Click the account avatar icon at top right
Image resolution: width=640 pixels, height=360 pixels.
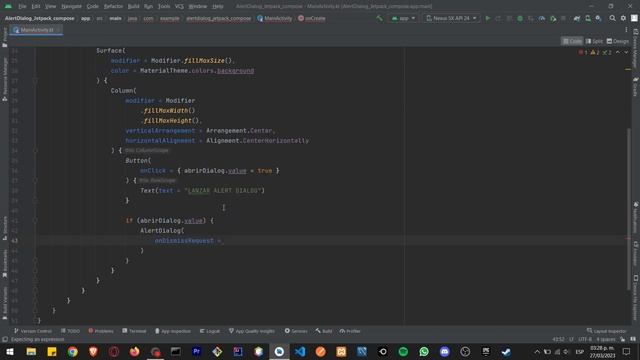coord(634,18)
